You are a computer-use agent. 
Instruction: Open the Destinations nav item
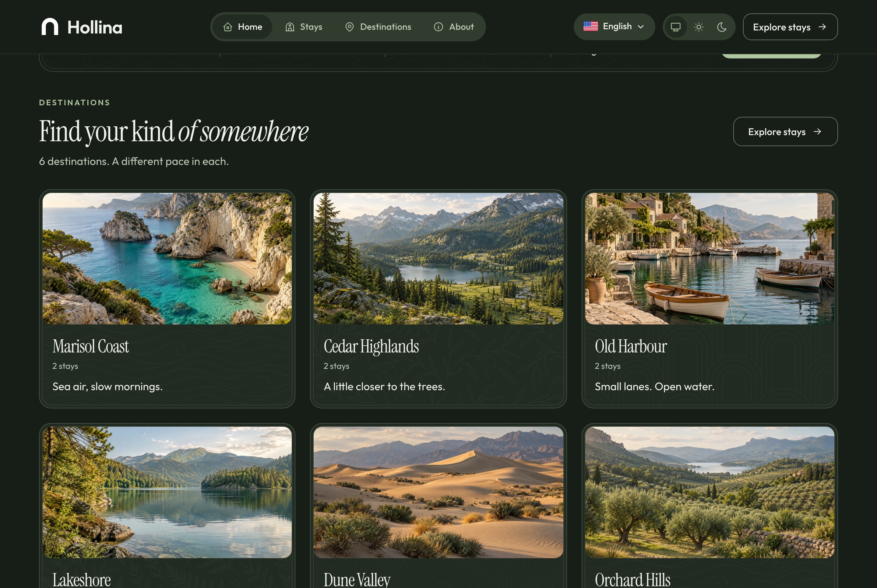pyautogui.click(x=378, y=26)
